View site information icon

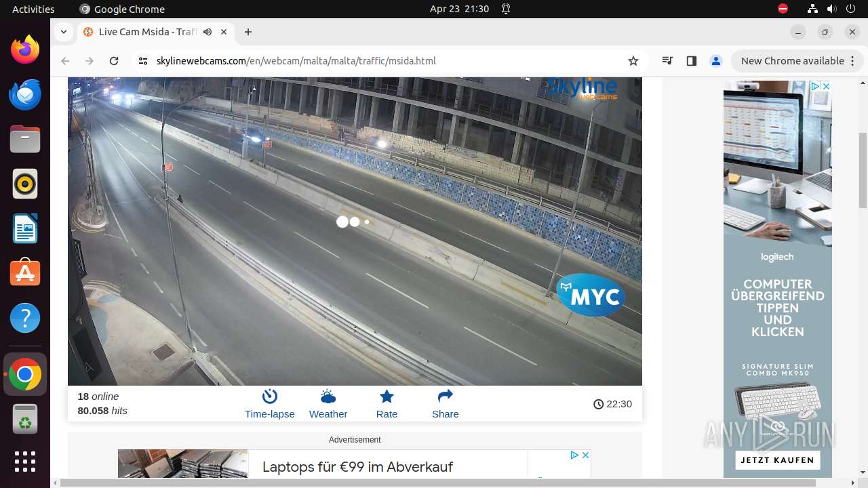click(143, 61)
